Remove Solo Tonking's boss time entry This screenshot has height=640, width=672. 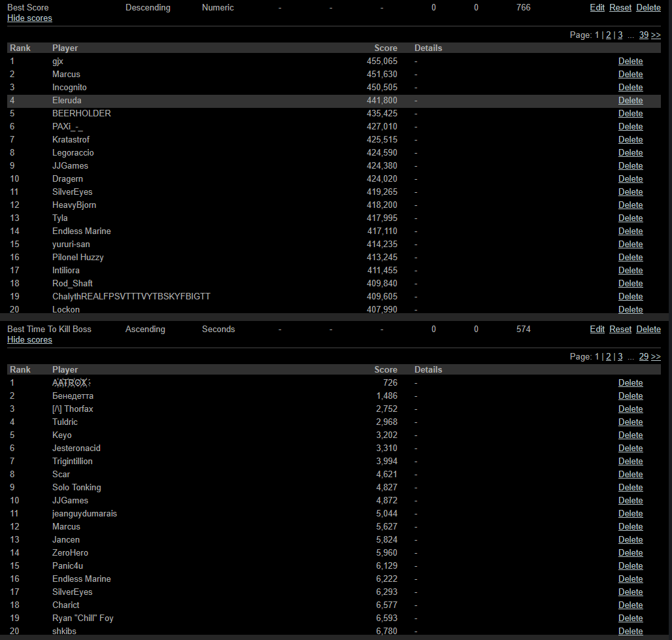(x=630, y=488)
